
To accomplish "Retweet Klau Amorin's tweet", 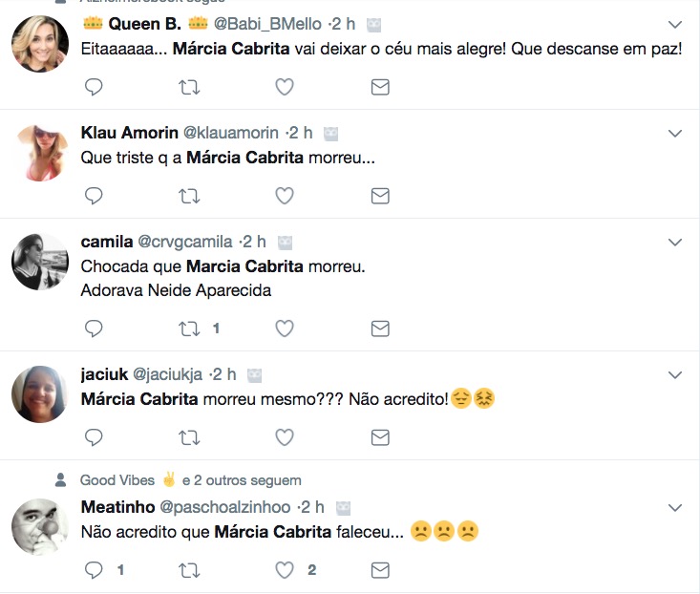I will [x=189, y=196].
